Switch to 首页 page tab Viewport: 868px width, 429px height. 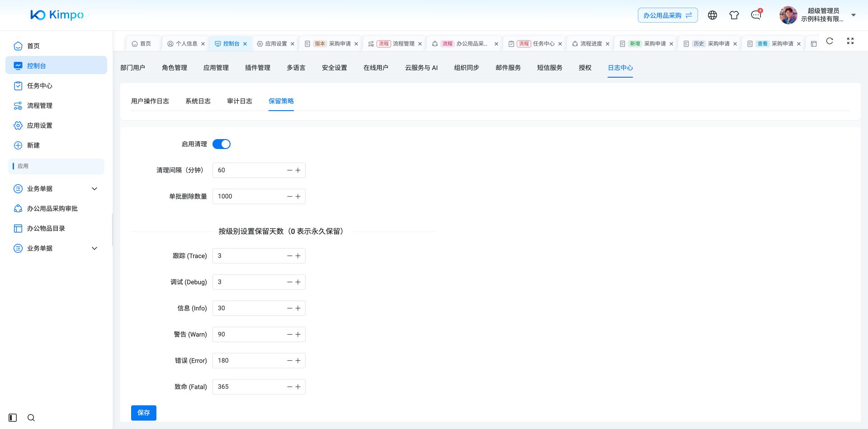142,44
